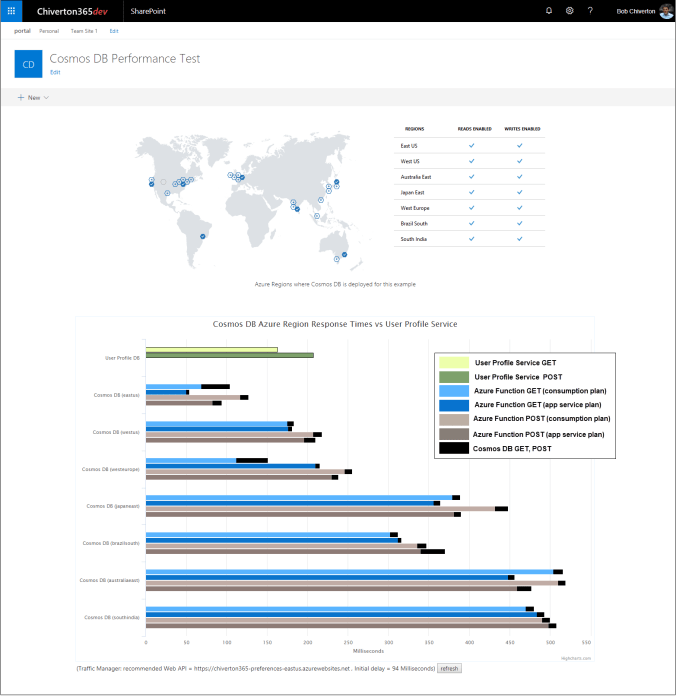
Task: Click the Chiverton365dev brand title
Action: click(x=72, y=12)
